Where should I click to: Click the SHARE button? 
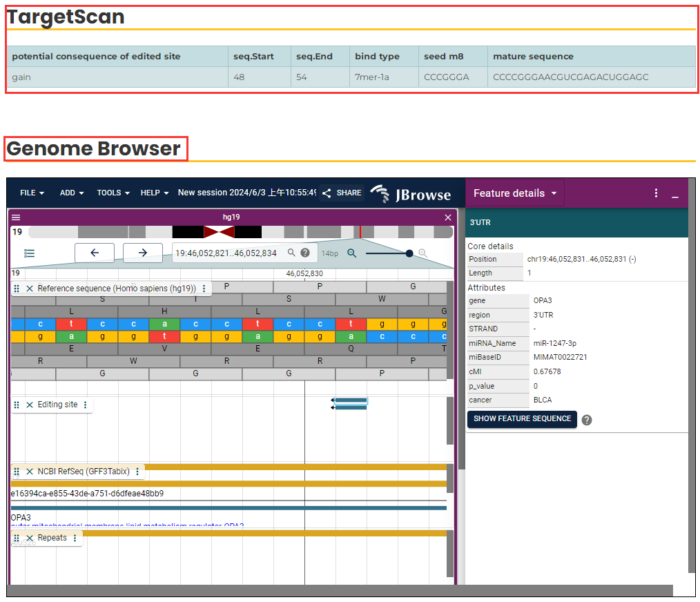point(342,193)
